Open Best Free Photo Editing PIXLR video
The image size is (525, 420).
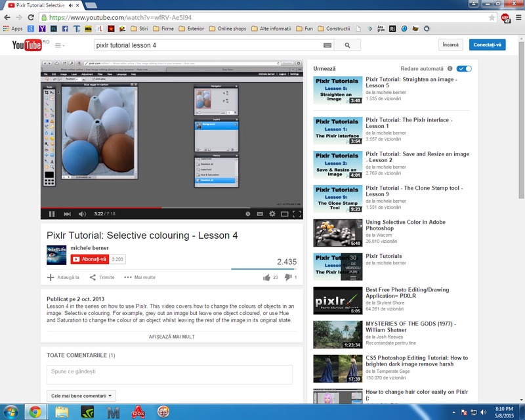(x=407, y=293)
